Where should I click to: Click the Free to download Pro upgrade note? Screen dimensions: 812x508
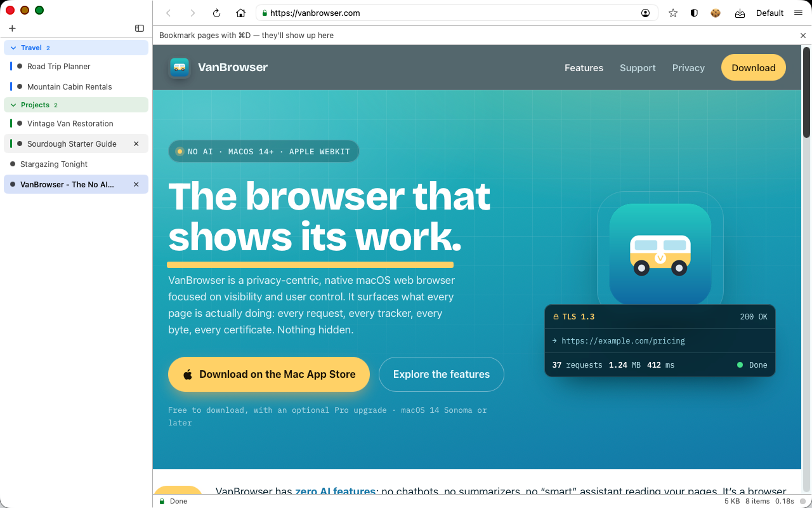[327, 416]
